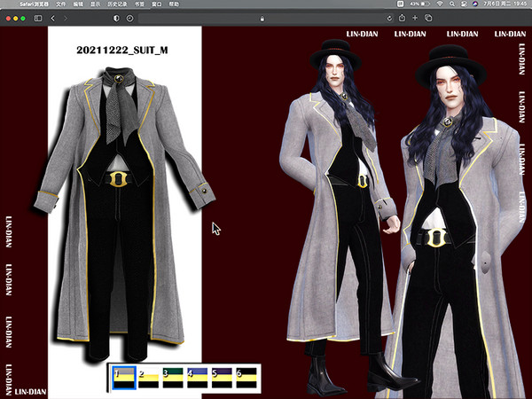Select color swatch 1 gray variant
Screen dimensions: 532x399
pos(124,378)
